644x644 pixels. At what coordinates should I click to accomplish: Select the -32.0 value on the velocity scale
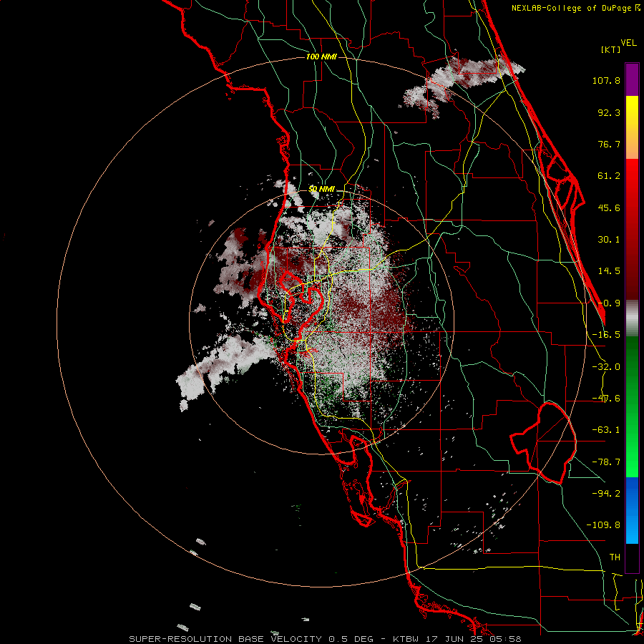point(606,367)
